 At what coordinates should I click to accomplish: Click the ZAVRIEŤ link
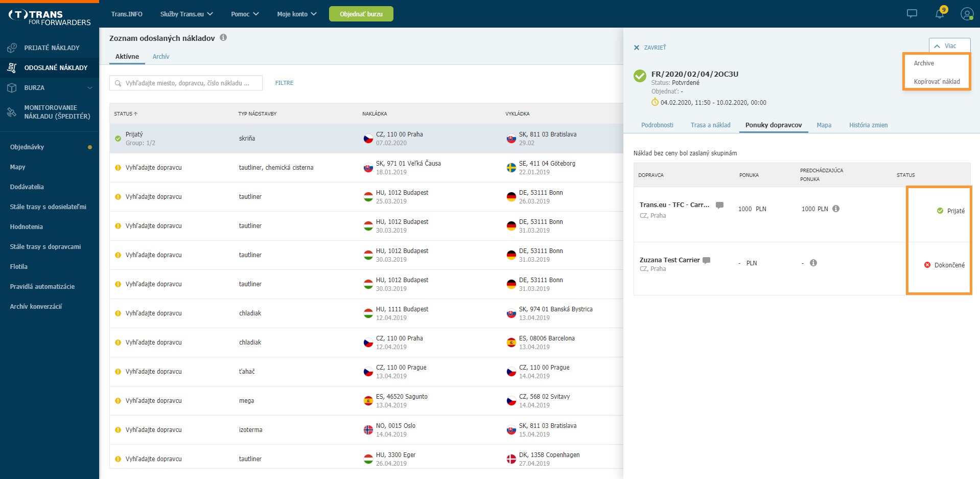655,48
